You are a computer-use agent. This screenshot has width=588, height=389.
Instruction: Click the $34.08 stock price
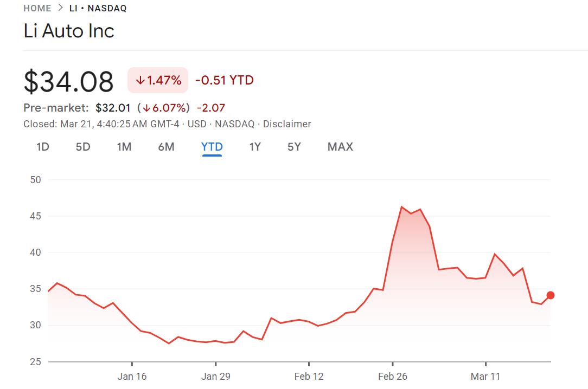[x=69, y=81]
